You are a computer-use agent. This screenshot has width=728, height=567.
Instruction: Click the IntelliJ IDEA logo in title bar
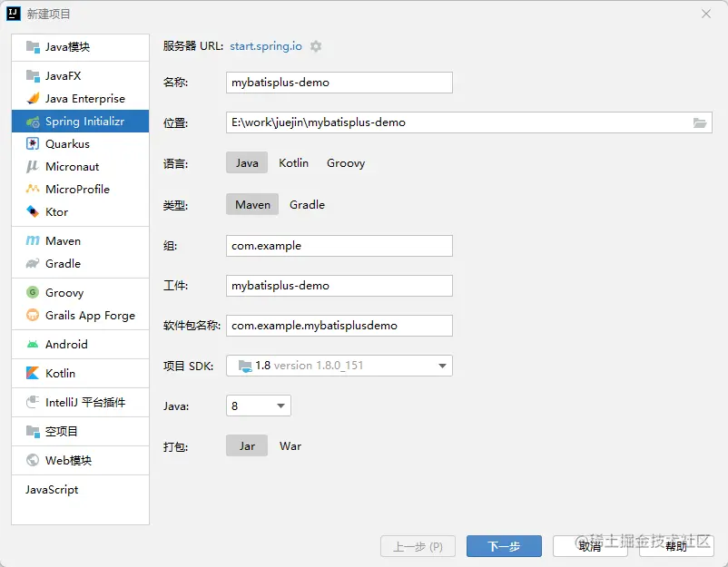(x=14, y=14)
